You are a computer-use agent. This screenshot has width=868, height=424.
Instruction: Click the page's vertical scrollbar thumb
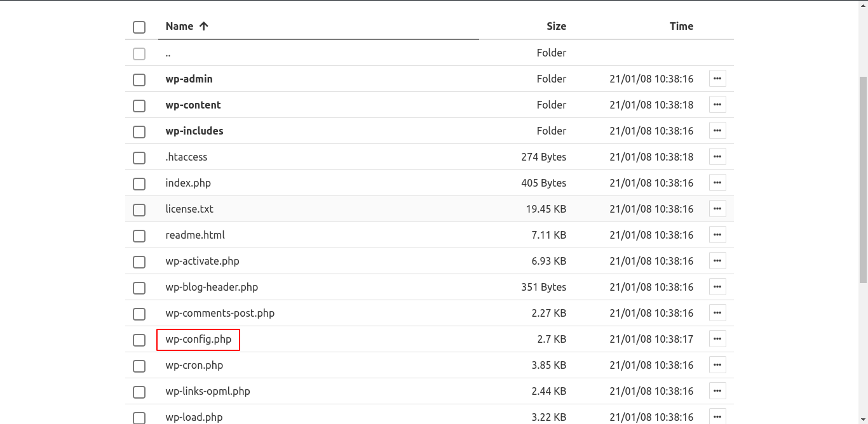point(864,180)
